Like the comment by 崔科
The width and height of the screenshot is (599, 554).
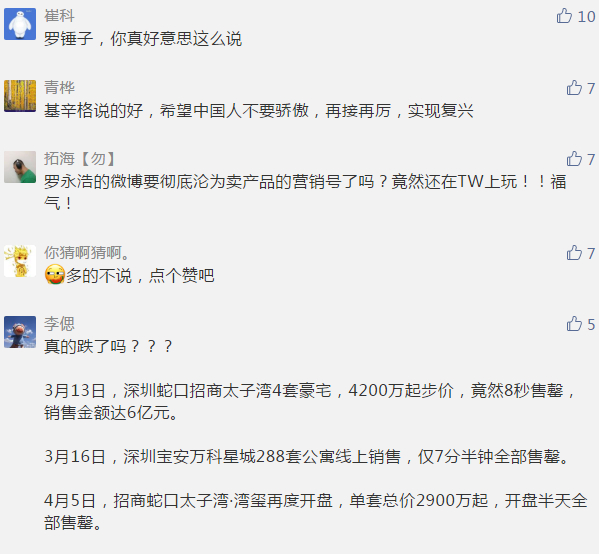[x=564, y=16]
